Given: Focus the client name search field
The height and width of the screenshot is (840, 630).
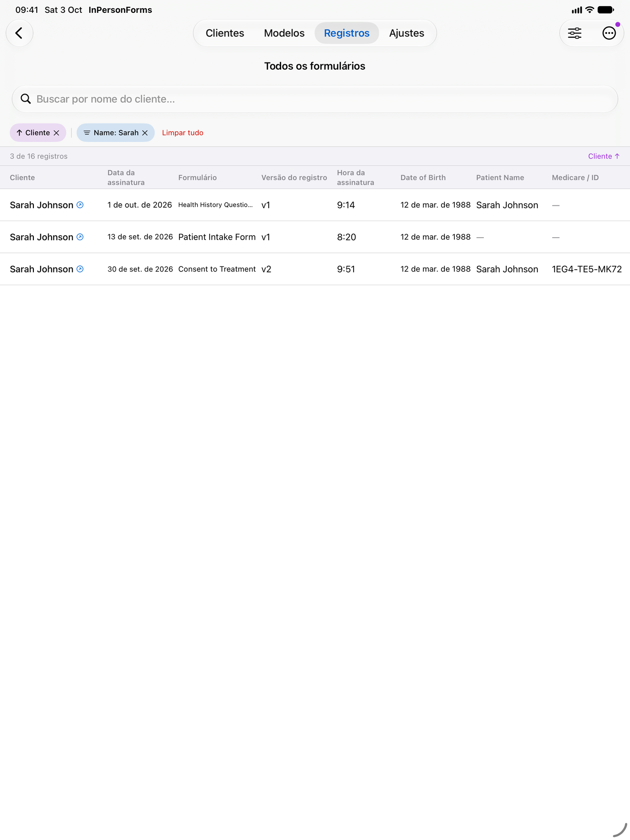Looking at the screenshot, I should tap(315, 99).
